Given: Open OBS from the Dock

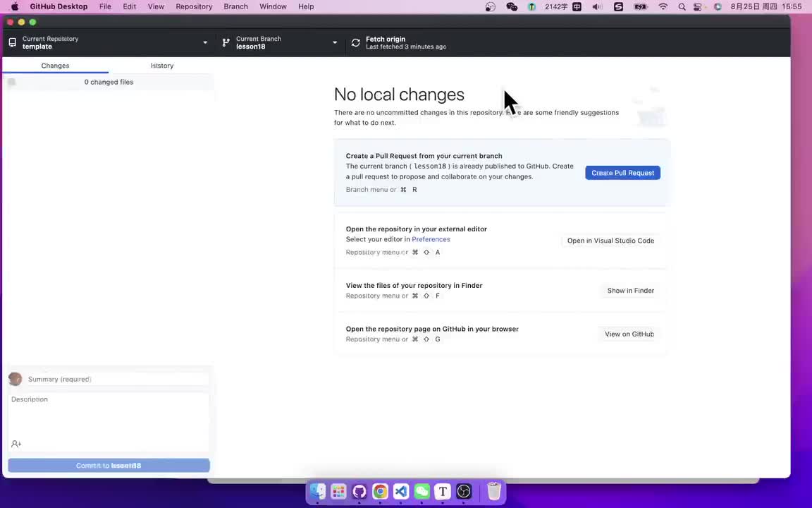Looking at the screenshot, I should (464, 491).
